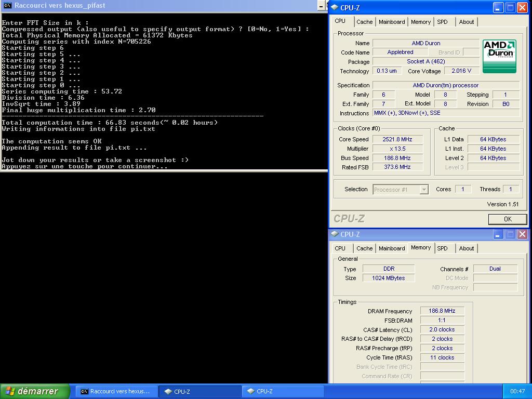The image size is (532, 399).
Task: Click the Version 1.51 label
Action: click(x=503, y=204)
